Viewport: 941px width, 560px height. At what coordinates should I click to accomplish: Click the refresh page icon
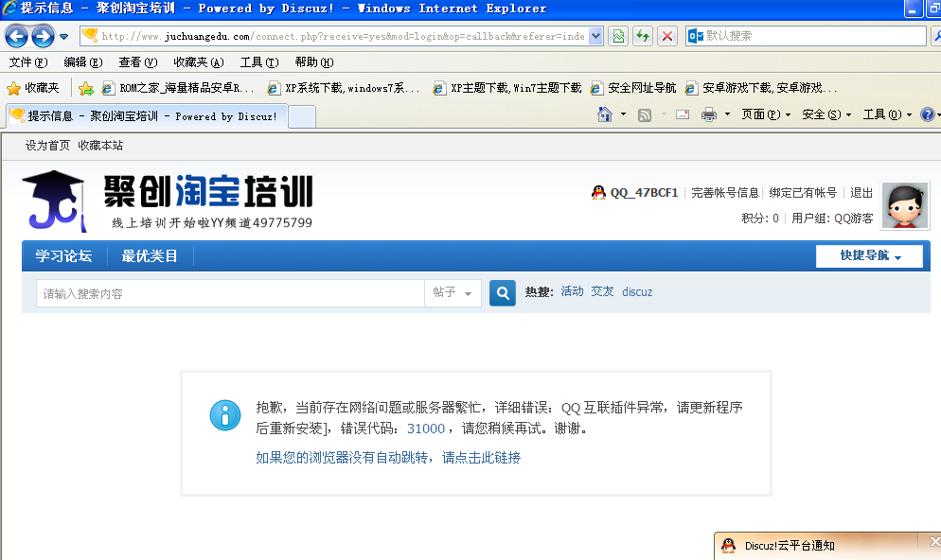click(x=643, y=36)
